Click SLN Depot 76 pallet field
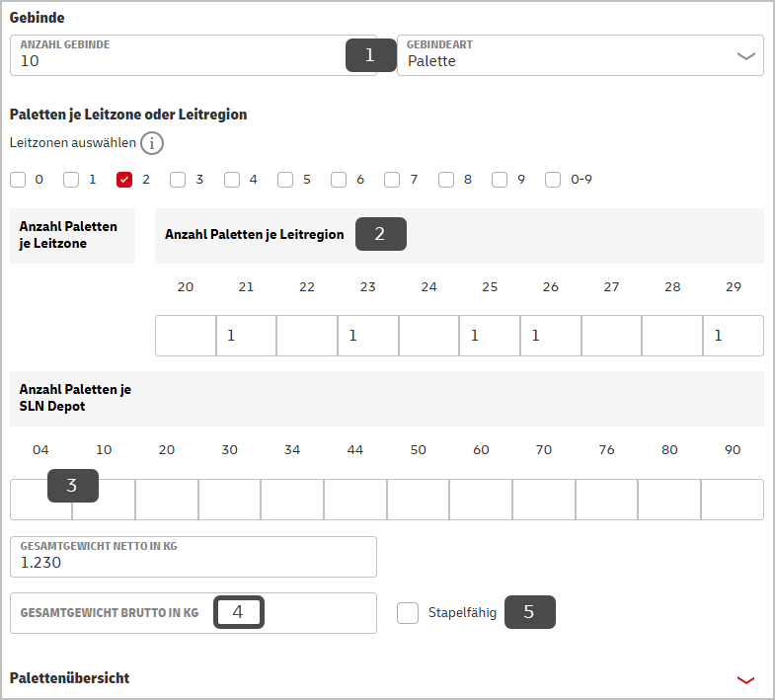Viewport: 775px width, 700px height. pyautogui.click(x=606, y=500)
